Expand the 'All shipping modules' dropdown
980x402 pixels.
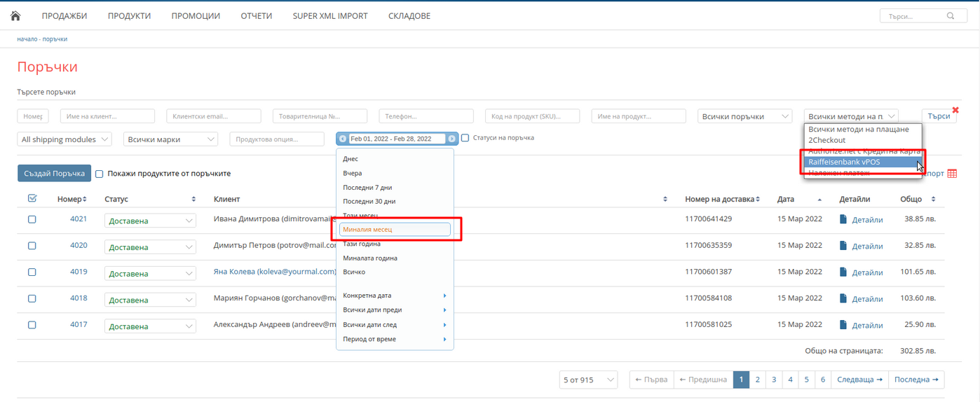click(64, 139)
